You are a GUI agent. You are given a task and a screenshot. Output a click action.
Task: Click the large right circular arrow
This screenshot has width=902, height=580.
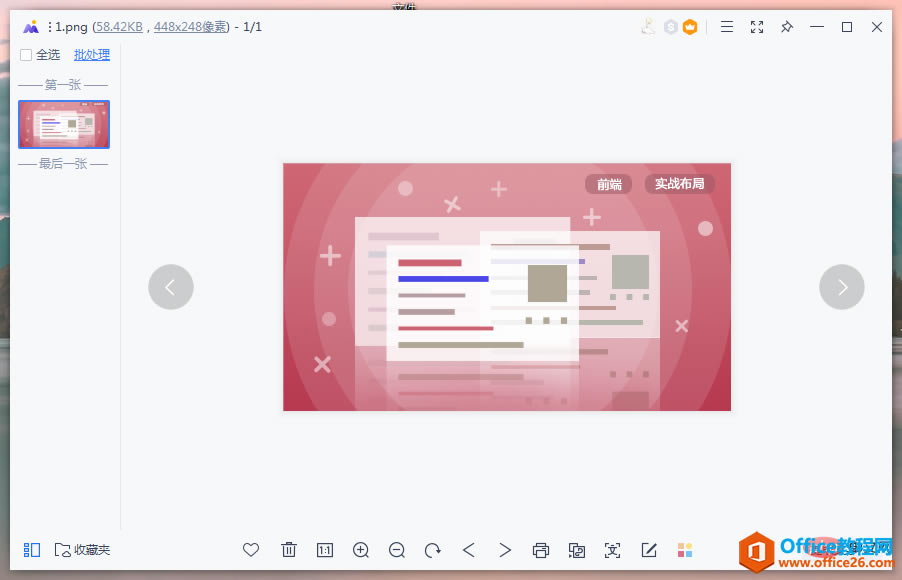[842, 287]
